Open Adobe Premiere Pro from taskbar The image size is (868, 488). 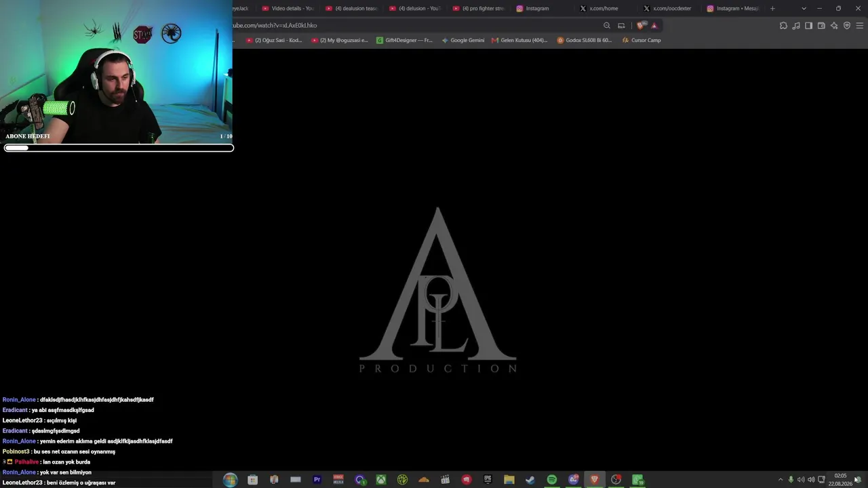coord(317,480)
